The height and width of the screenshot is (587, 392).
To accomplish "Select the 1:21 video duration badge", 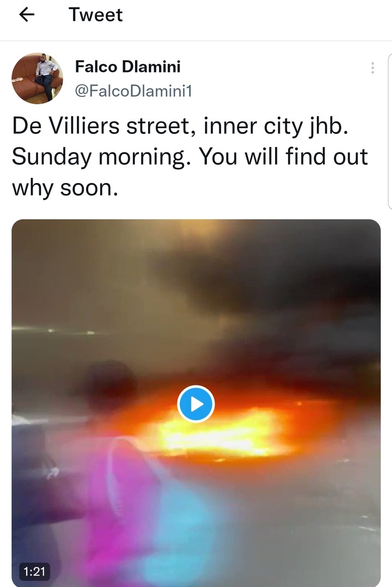I will click(34, 571).
